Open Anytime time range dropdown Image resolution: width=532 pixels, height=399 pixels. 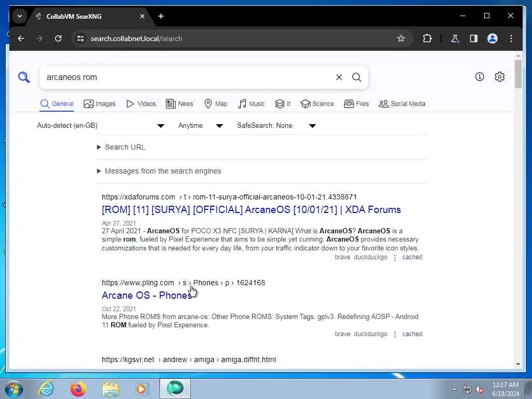(x=201, y=126)
